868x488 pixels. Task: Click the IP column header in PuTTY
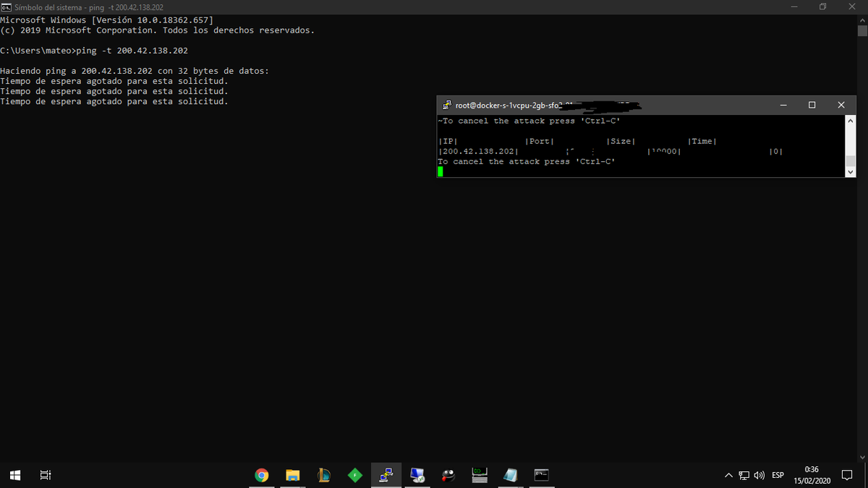pos(448,141)
